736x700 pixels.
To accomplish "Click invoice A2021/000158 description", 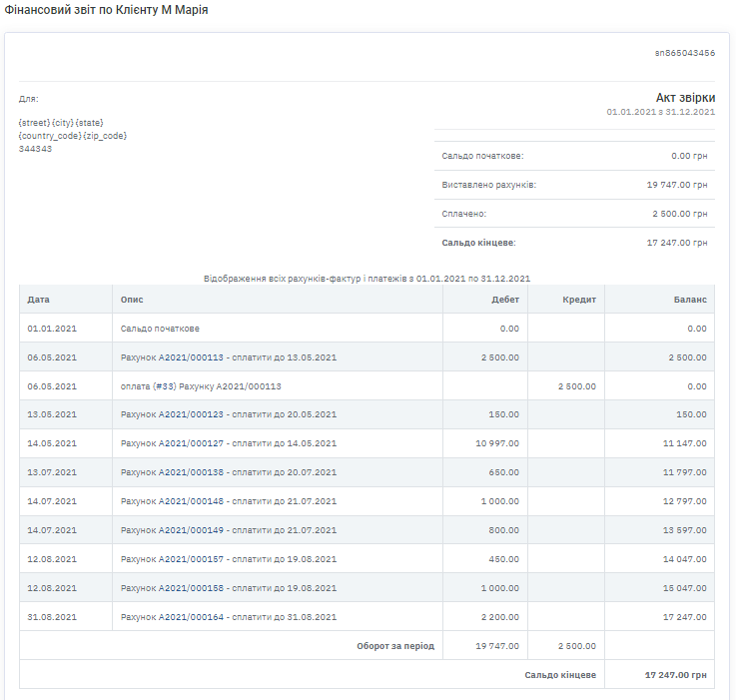I will click(x=228, y=588).
